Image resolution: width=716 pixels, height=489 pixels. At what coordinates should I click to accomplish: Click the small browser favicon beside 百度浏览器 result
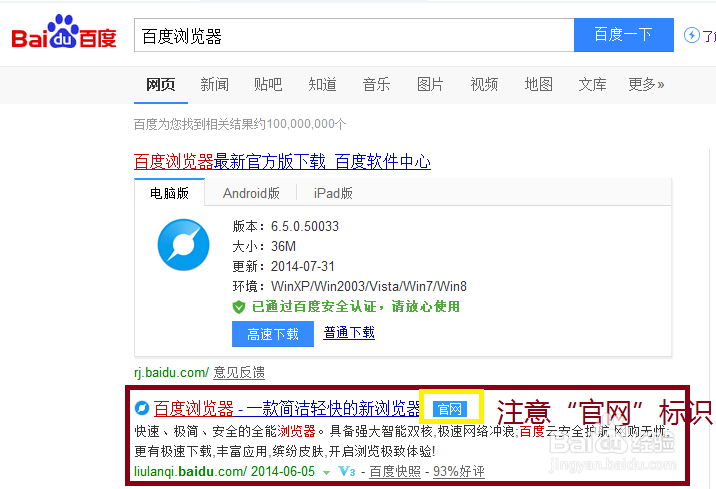[x=142, y=408]
